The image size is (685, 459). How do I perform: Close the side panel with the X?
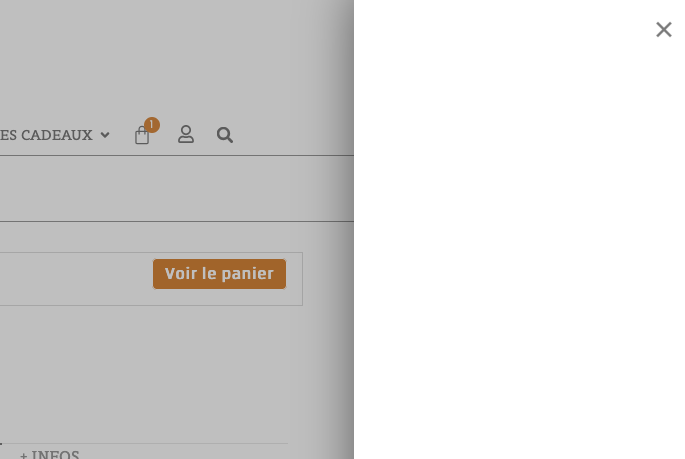click(664, 30)
